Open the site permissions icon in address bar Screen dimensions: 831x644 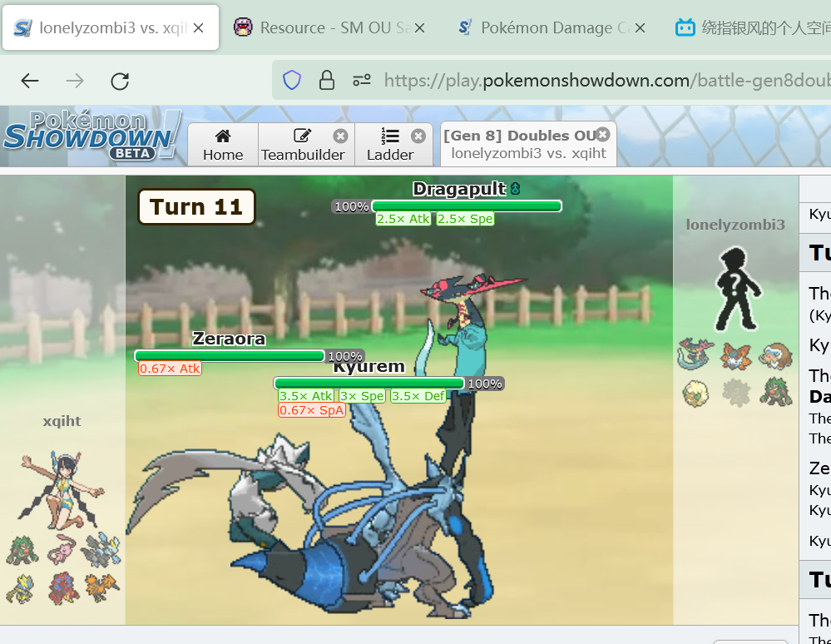tap(362, 81)
